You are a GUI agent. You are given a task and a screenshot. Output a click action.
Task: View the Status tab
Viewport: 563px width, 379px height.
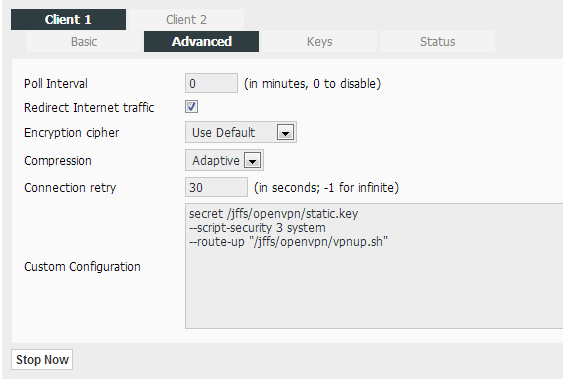click(437, 42)
